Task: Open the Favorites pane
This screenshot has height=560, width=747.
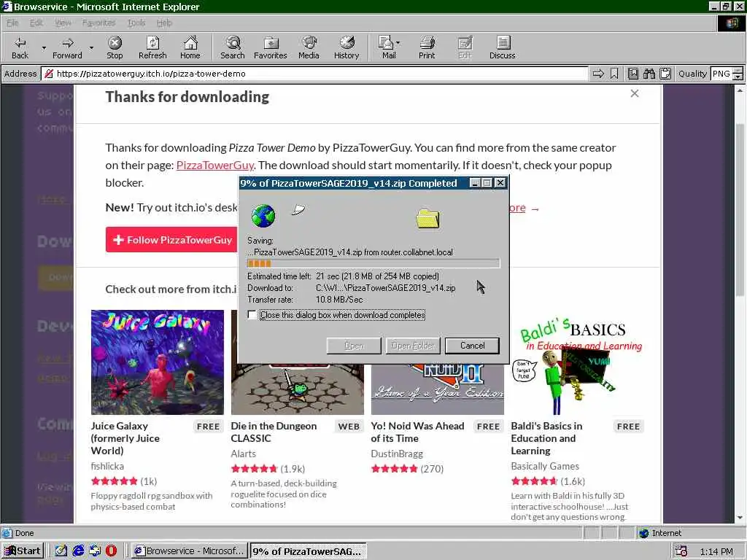Action: pos(270,47)
